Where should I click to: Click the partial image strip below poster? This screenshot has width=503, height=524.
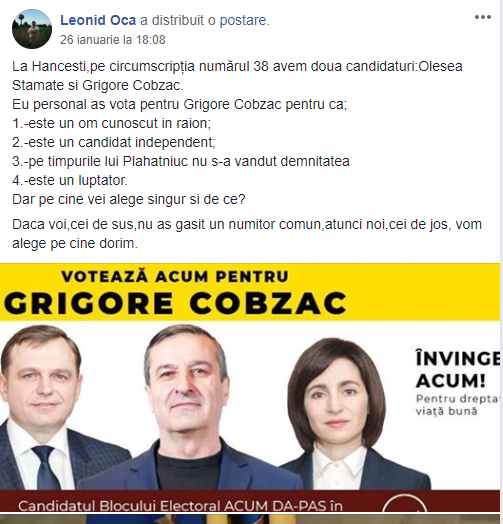coord(250,519)
